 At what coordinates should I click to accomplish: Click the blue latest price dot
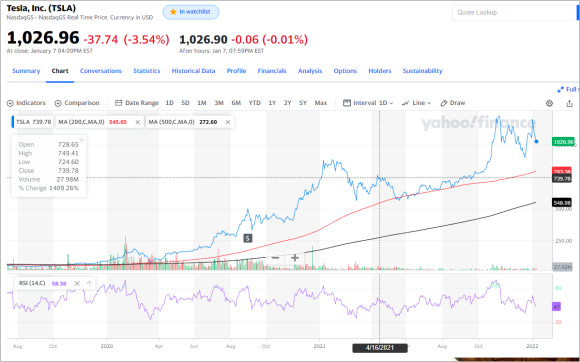[x=536, y=142]
